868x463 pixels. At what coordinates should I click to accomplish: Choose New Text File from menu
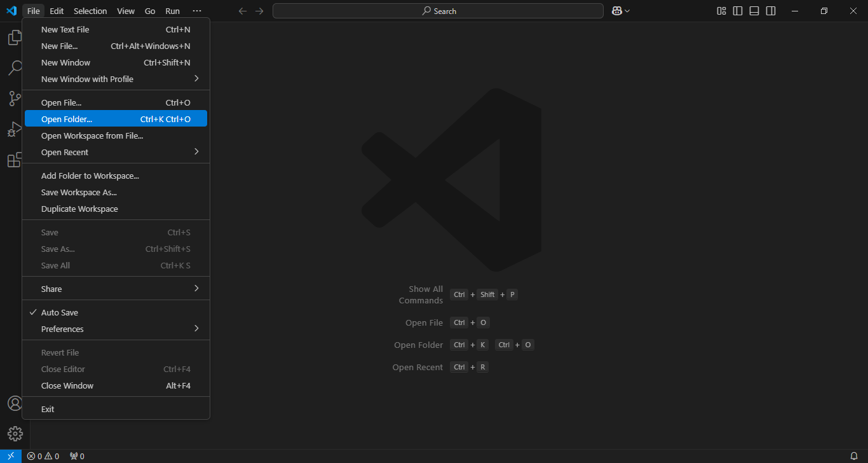(65, 29)
